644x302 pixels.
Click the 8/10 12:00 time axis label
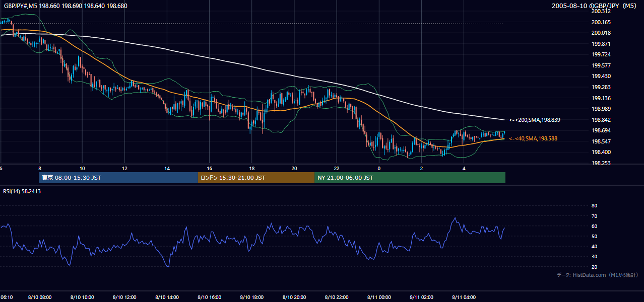[x=124, y=297]
